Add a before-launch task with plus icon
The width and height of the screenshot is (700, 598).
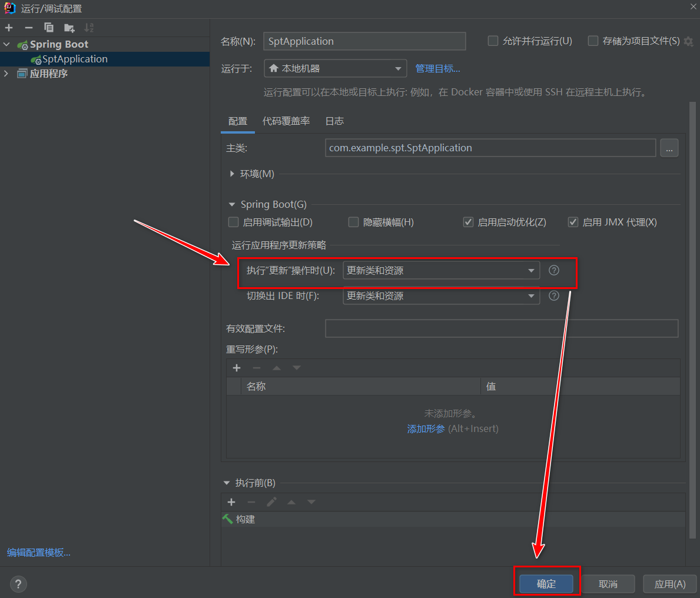[x=231, y=502]
